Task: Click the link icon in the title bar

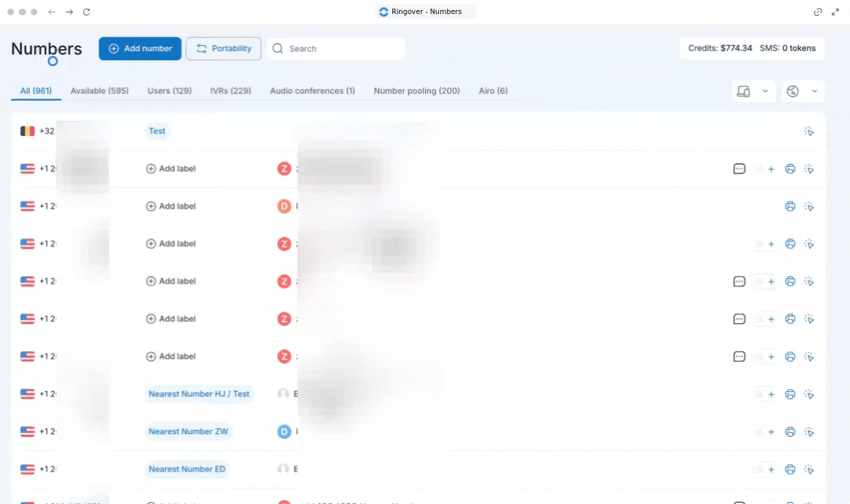Action: 818,12
